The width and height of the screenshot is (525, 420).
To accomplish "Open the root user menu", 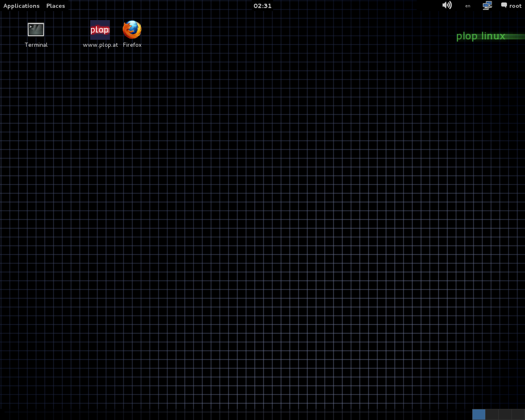I will tap(511, 6).
